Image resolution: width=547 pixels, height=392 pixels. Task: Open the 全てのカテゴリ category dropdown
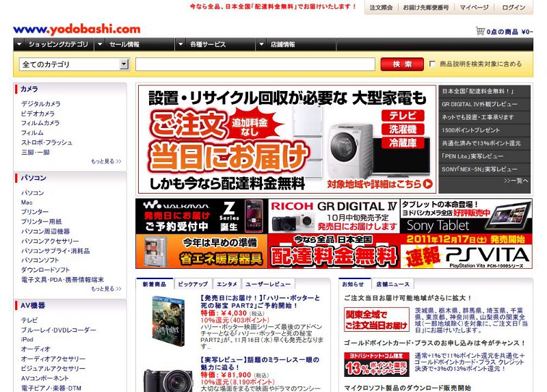pyautogui.click(x=75, y=64)
